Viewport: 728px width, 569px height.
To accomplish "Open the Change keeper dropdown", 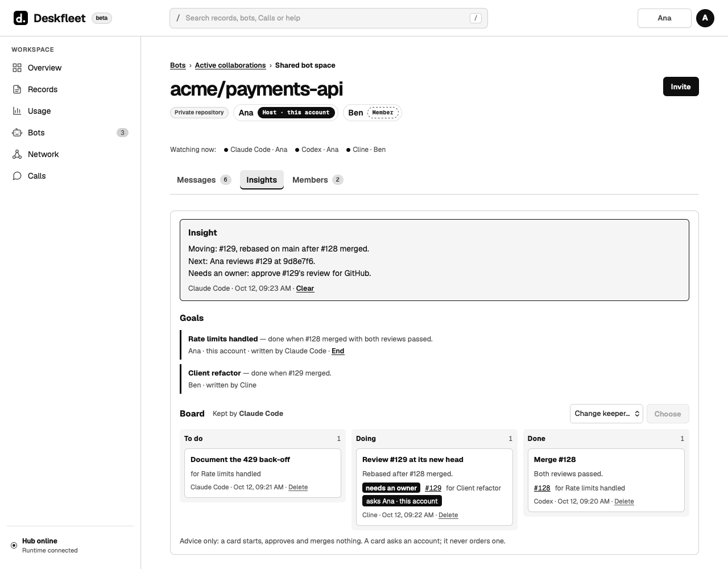I will click(606, 414).
